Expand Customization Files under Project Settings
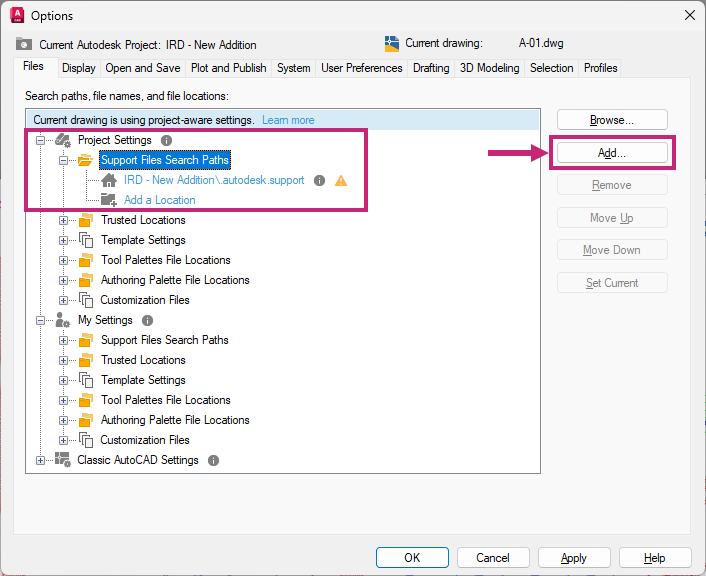The height and width of the screenshot is (576, 706). (63, 300)
